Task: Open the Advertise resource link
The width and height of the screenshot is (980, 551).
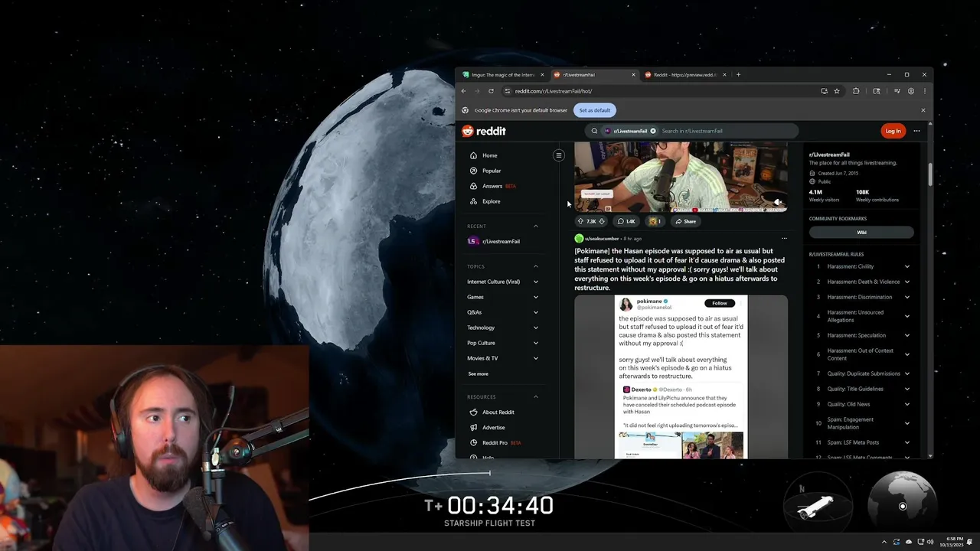Action: click(x=493, y=427)
